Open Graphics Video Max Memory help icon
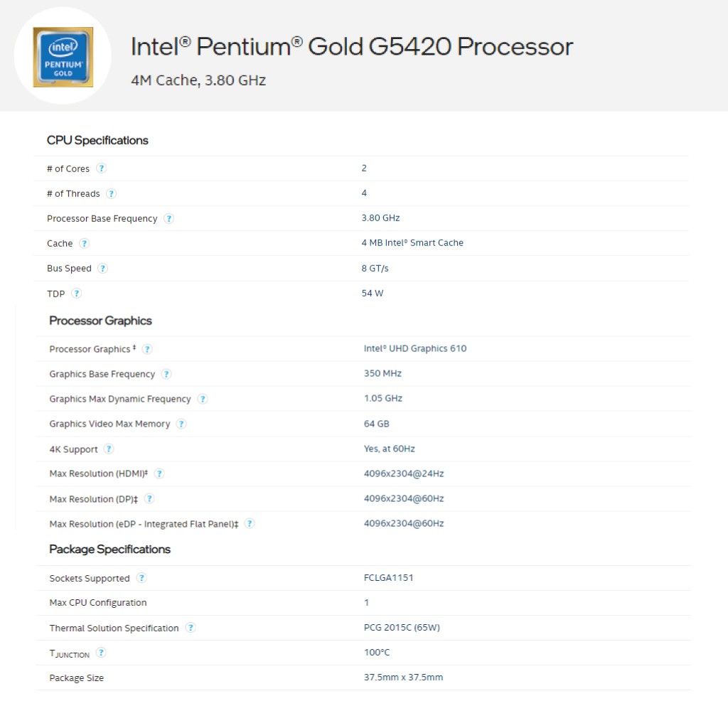 (181, 424)
